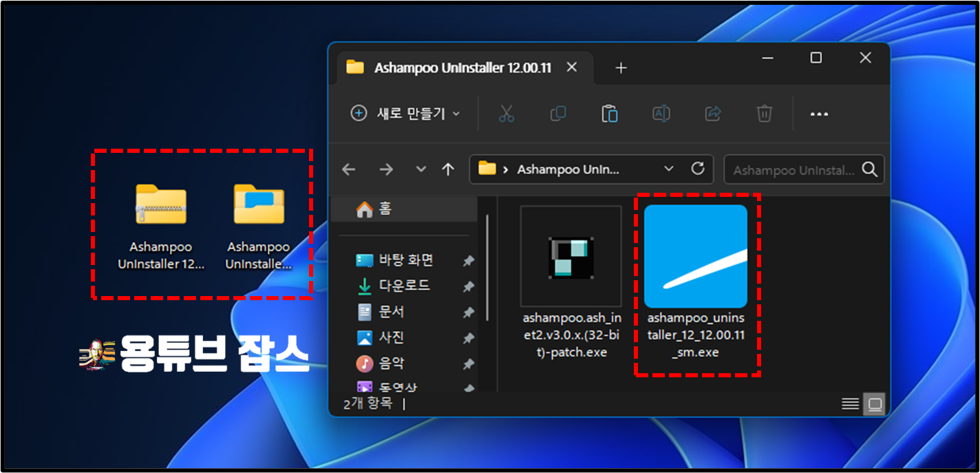The image size is (980, 473).
Task: Open the See more ellipsis menu
Action: coord(819,114)
